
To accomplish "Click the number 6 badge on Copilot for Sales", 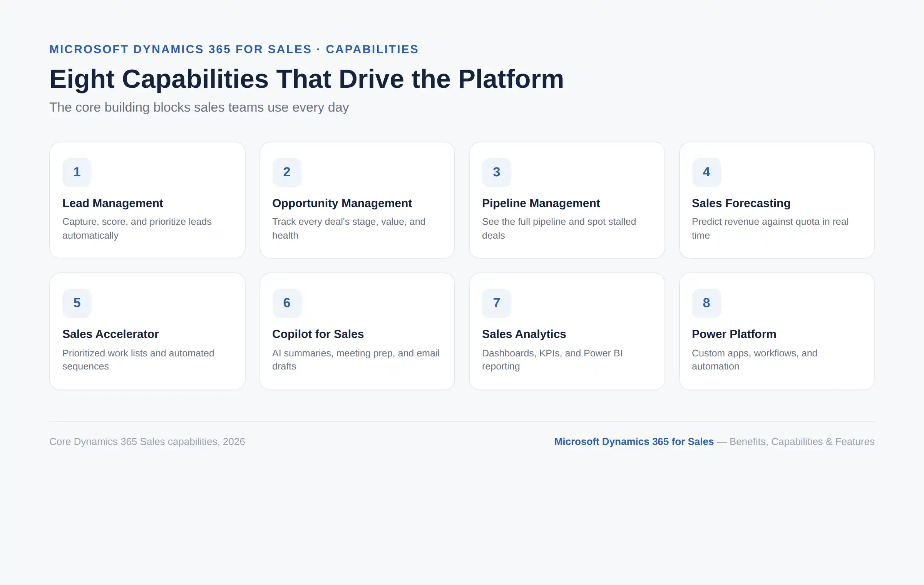I will click(287, 303).
